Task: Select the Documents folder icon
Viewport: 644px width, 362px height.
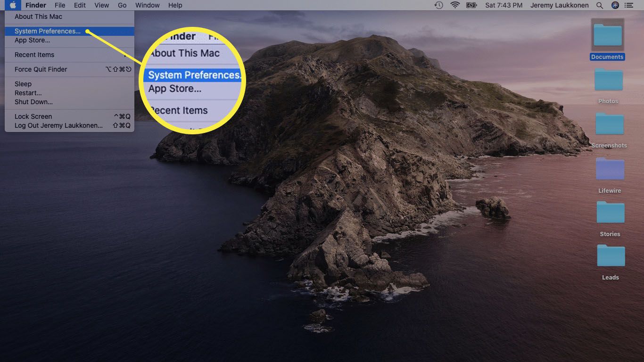Action: [x=608, y=35]
